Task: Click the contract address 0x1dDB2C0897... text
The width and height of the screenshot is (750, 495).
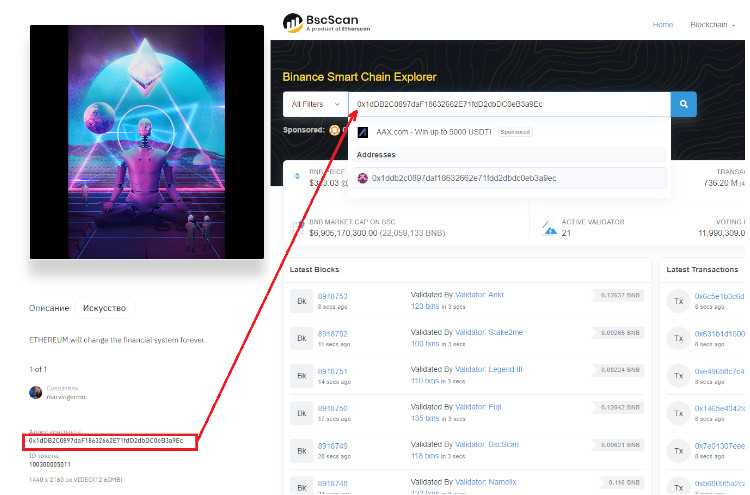Action: [106, 440]
